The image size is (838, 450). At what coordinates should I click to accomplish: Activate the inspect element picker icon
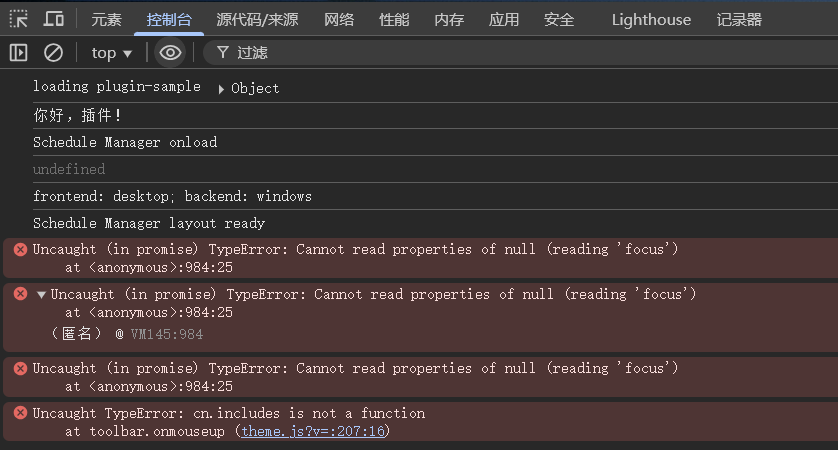click(x=19, y=19)
